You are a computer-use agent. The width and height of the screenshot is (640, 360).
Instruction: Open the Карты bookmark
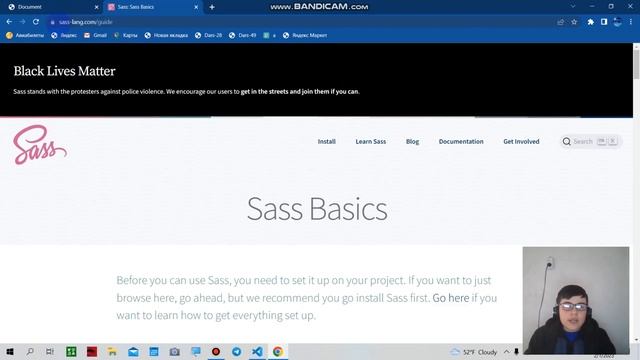(126, 36)
